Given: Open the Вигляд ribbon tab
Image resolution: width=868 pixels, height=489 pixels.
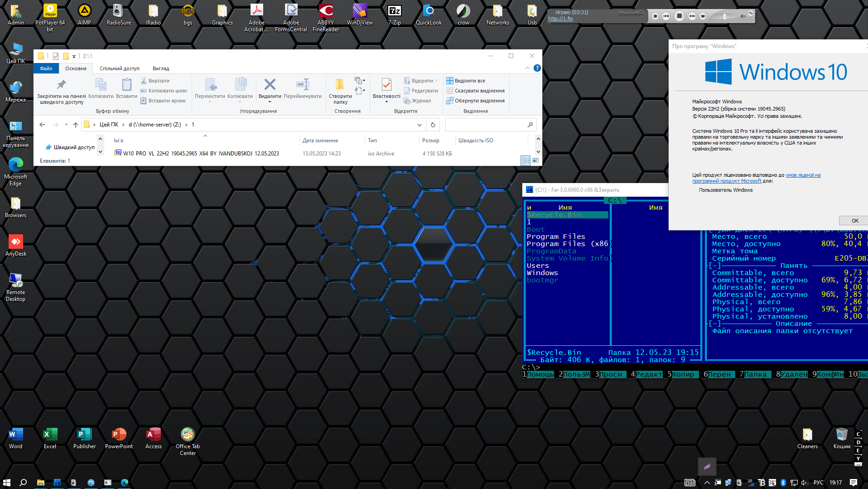Looking at the screenshot, I should [161, 68].
